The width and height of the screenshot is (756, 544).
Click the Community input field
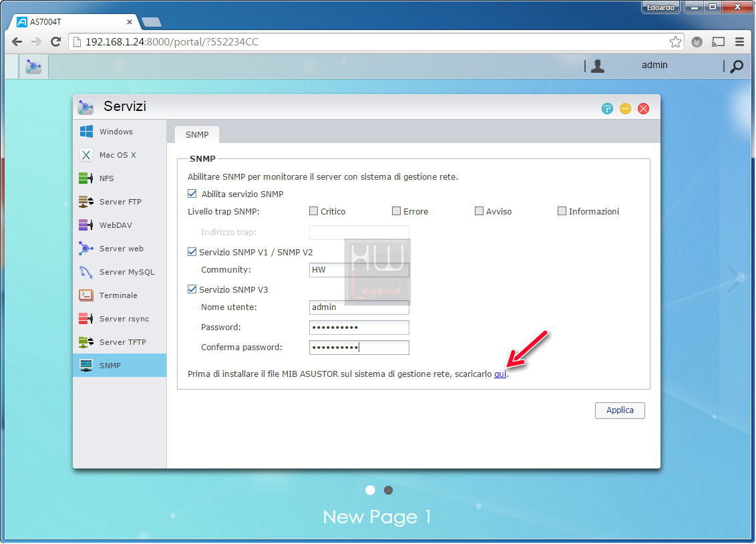coord(359,269)
